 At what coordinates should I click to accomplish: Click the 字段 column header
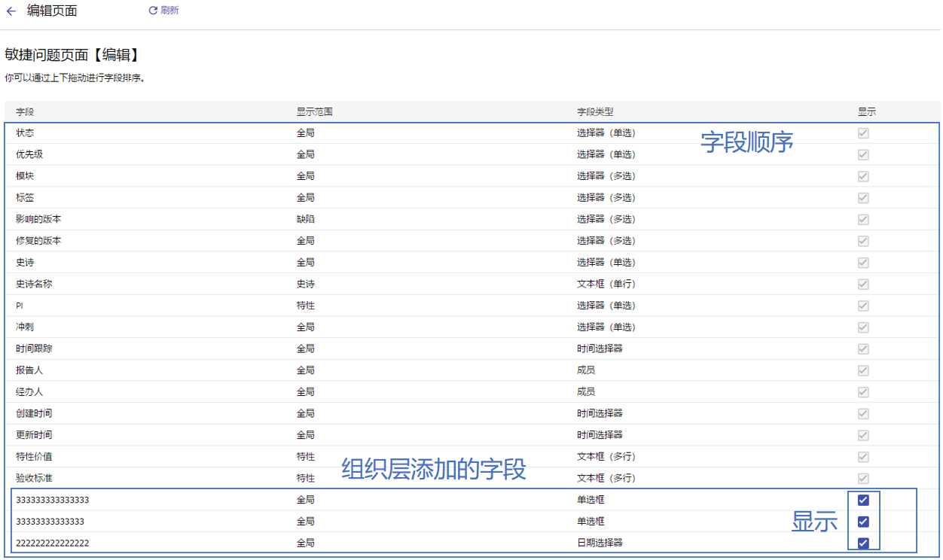(x=25, y=112)
